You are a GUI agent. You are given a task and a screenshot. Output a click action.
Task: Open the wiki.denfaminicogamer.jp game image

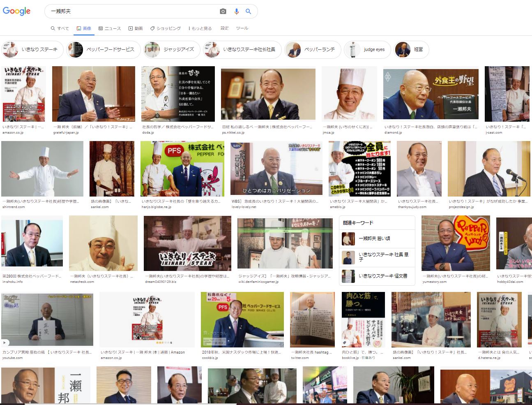point(285,243)
